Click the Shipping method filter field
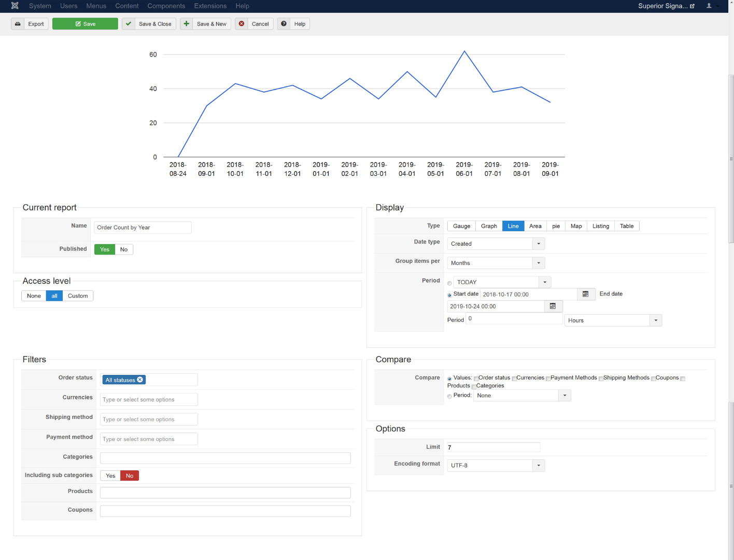This screenshot has width=734, height=560. point(149,419)
